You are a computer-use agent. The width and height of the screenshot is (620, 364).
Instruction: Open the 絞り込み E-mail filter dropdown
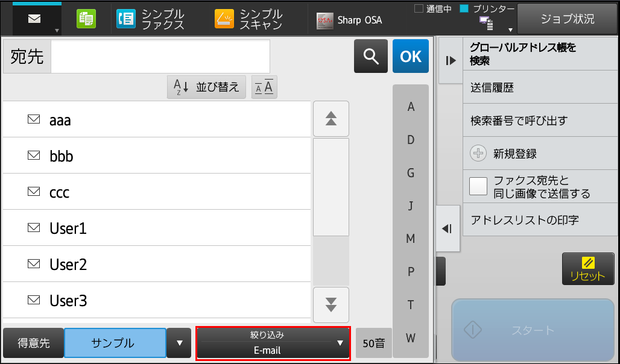pyautogui.click(x=273, y=343)
